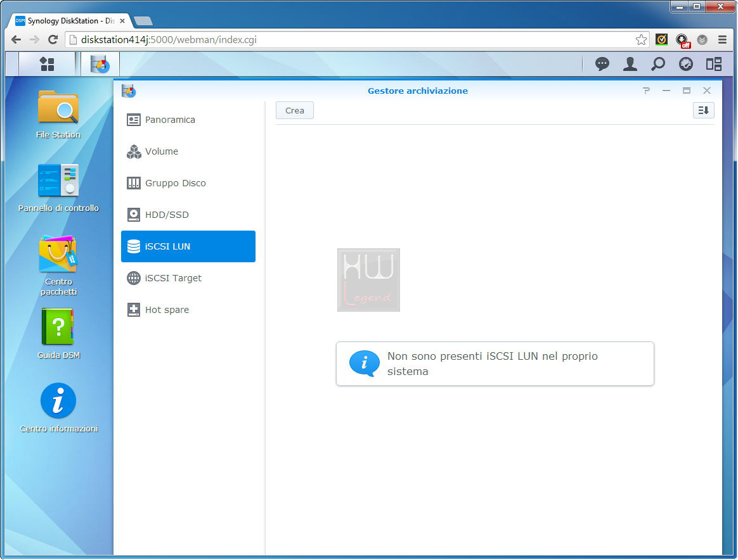The width and height of the screenshot is (738, 560).
Task: Open the DSM main menu grid icon
Action: [46, 64]
